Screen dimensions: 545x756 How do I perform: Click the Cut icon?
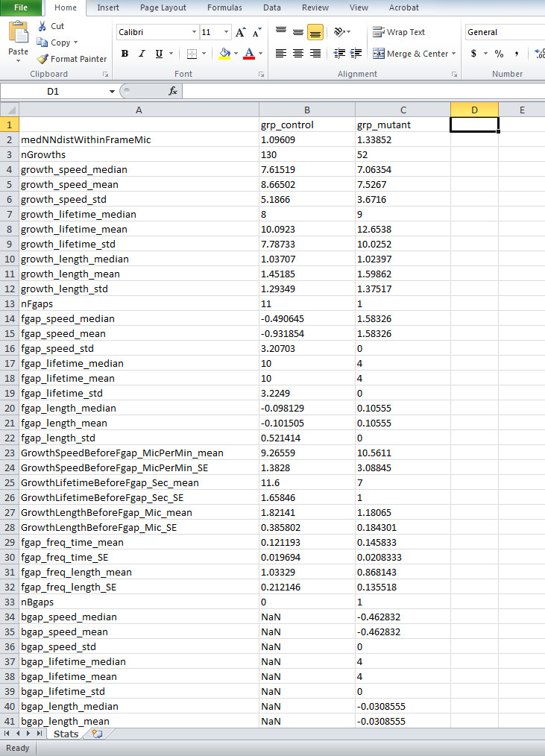(50, 26)
